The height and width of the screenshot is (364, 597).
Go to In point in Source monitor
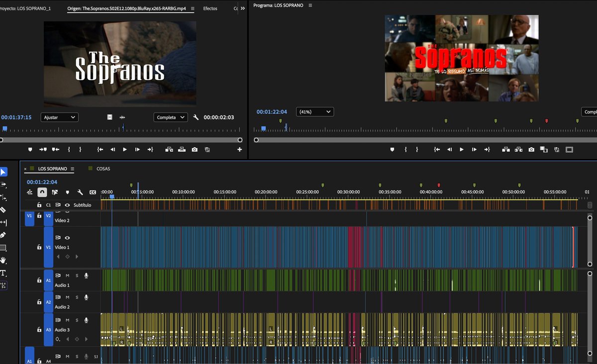tap(100, 149)
